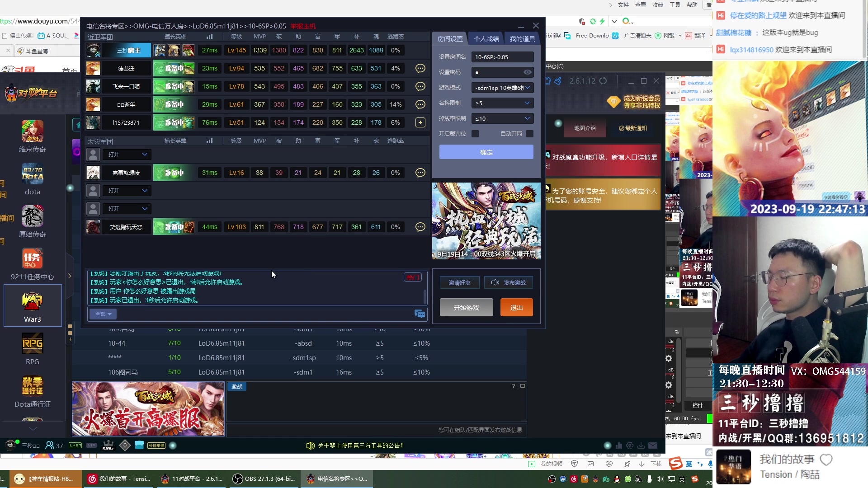Click the VIP badge icon in status bar

(x=92, y=446)
